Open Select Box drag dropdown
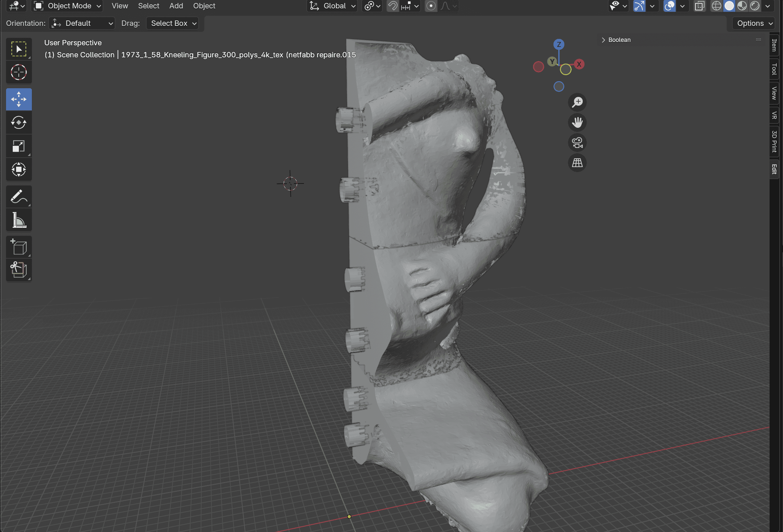This screenshot has height=532, width=783. click(x=172, y=23)
